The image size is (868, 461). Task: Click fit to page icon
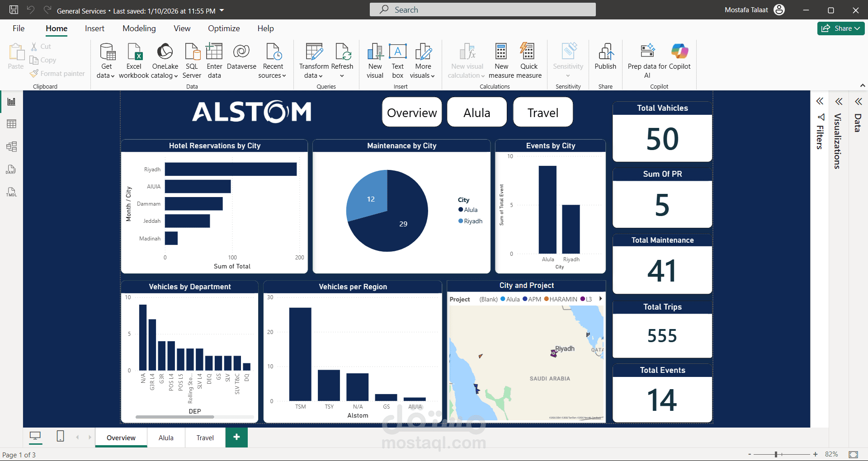tap(854, 454)
